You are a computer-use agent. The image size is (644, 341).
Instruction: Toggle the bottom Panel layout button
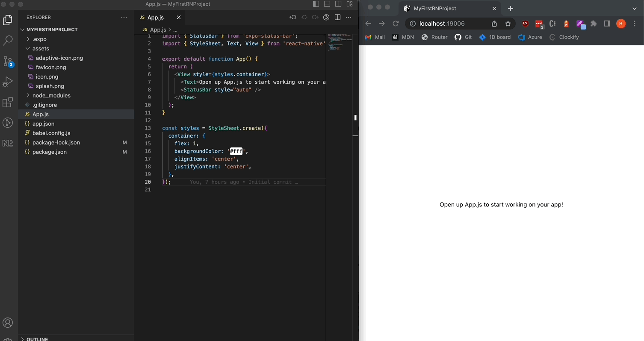coord(327,4)
